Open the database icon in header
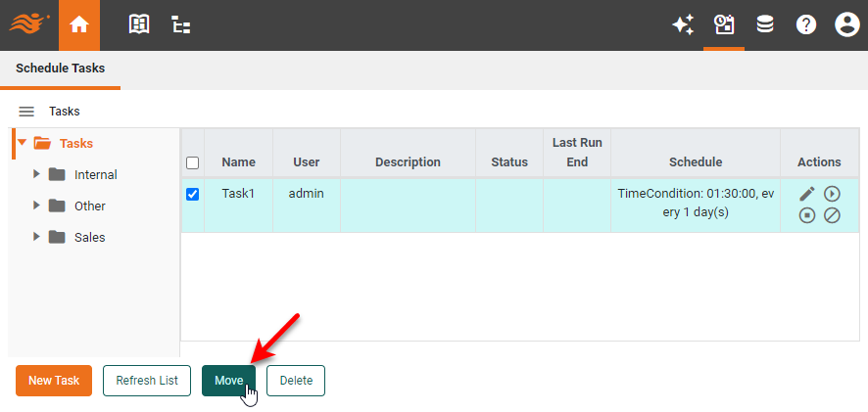Viewport: 868px width, 412px height. [765, 25]
